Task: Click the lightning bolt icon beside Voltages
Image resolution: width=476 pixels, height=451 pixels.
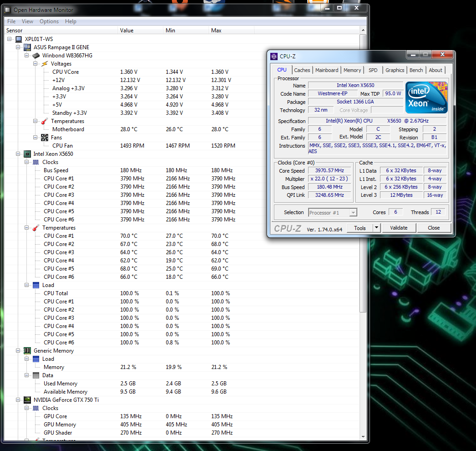Action: (x=45, y=64)
